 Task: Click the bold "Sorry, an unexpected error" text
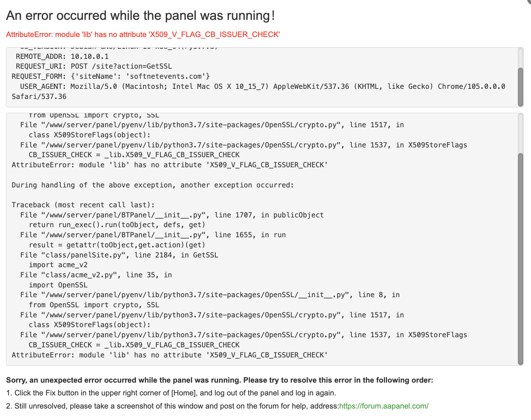[x=219, y=380]
